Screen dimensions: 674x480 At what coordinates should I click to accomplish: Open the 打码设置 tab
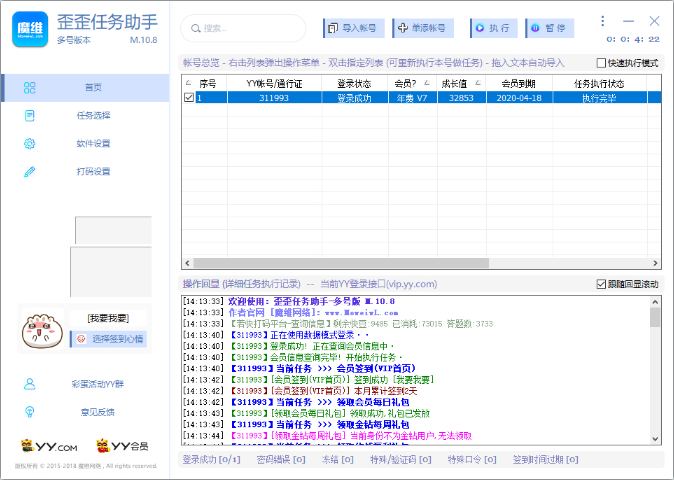coord(85,171)
